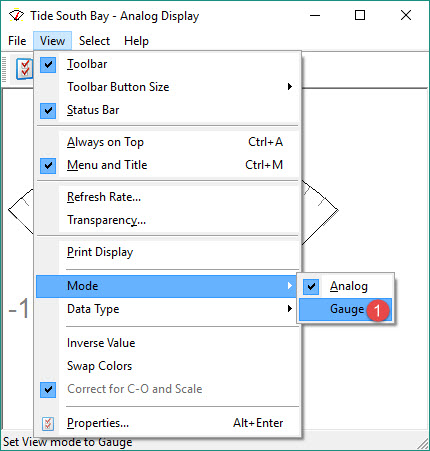Image resolution: width=430 pixels, height=451 pixels.
Task: Click the gauge app icon in title bar
Action: point(16,16)
